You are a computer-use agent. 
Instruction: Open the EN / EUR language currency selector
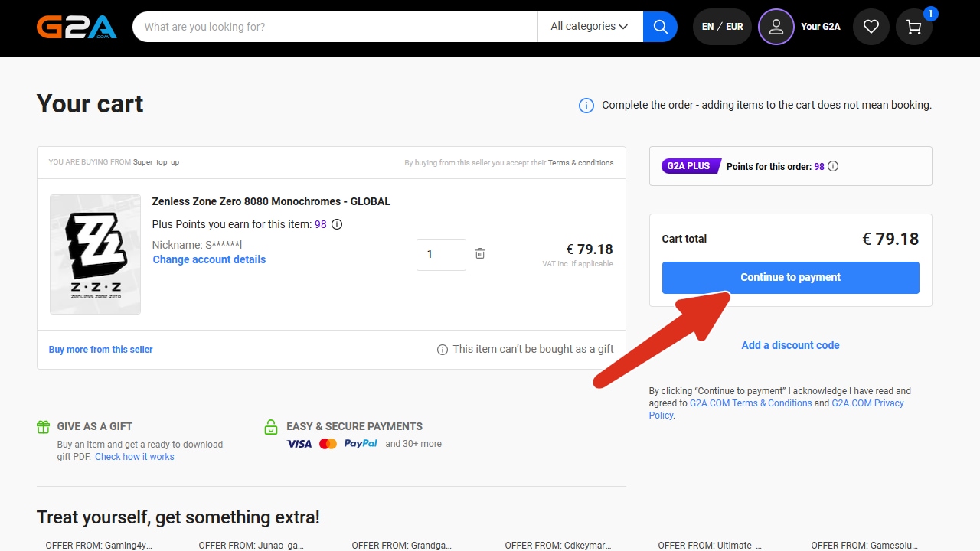[x=722, y=27]
